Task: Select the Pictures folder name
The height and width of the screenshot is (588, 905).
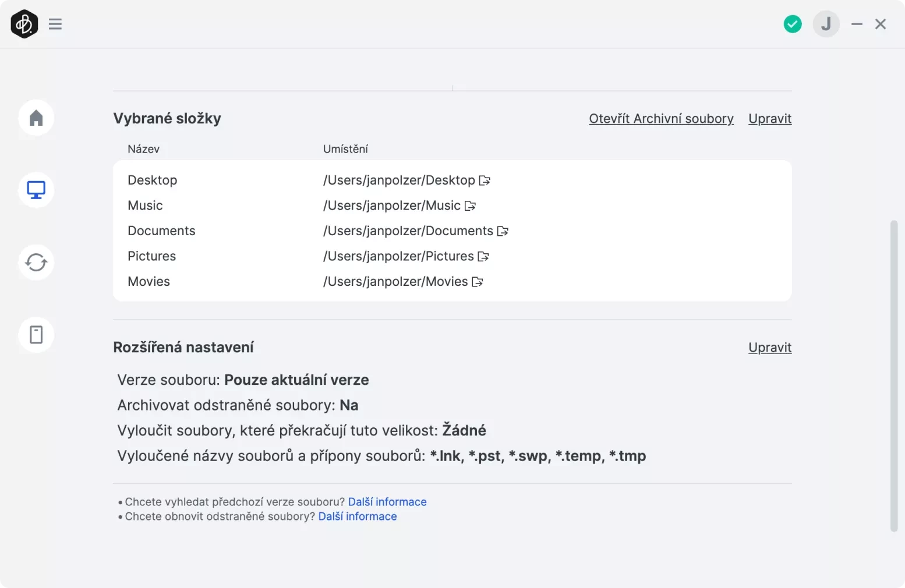Action: click(x=151, y=256)
